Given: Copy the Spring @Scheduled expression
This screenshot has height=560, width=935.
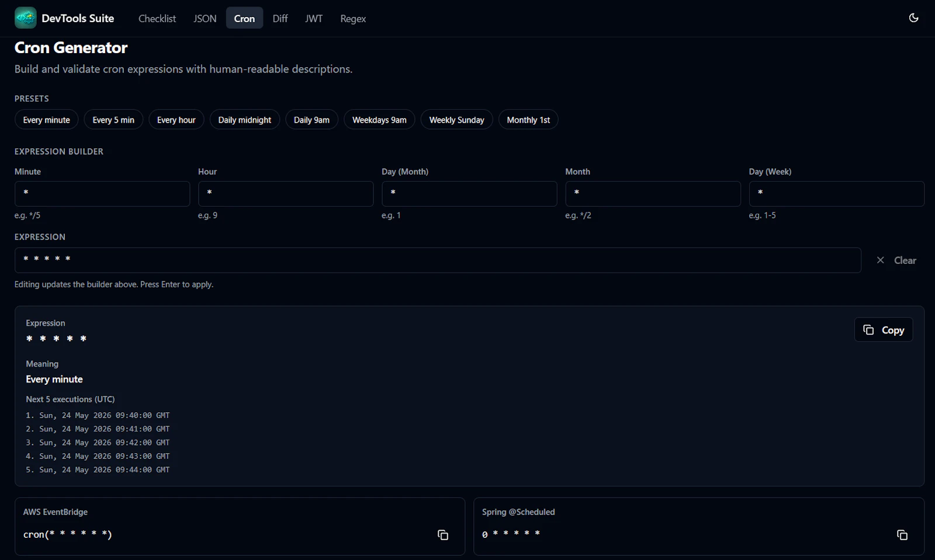Looking at the screenshot, I should point(902,535).
